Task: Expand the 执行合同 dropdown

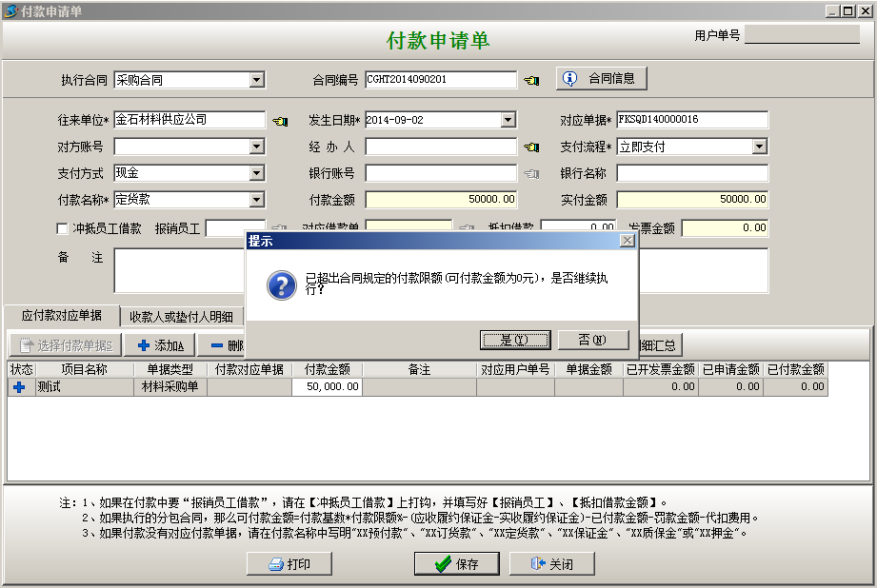Action: point(257,80)
